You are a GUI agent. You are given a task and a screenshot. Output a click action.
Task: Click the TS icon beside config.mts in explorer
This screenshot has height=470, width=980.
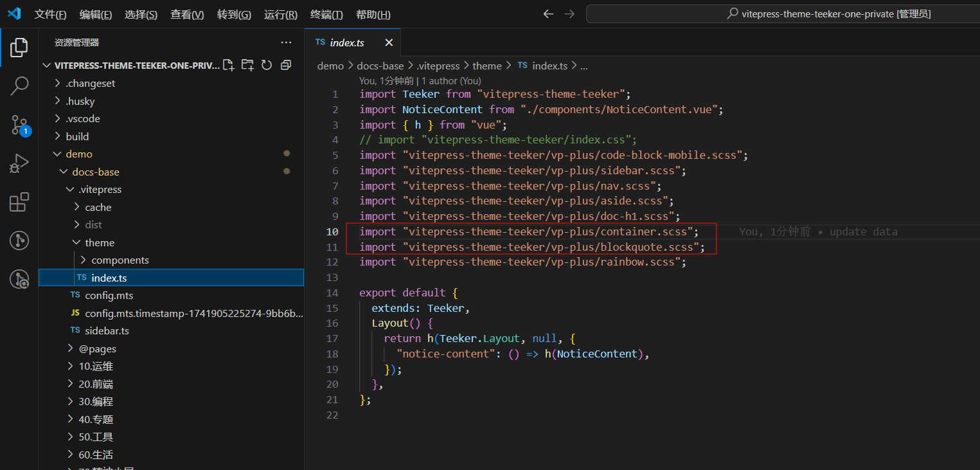pos(75,295)
